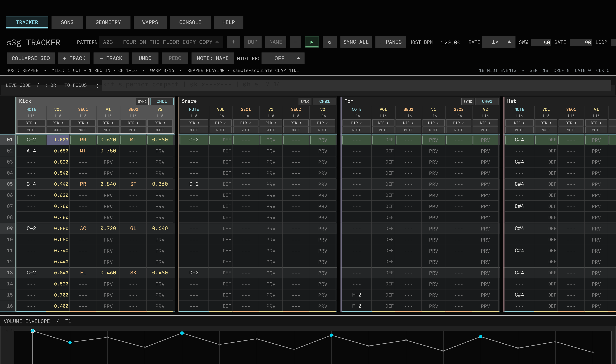Toggle NOTE: NAME display mode
The width and height of the screenshot is (616, 364).
click(x=213, y=58)
